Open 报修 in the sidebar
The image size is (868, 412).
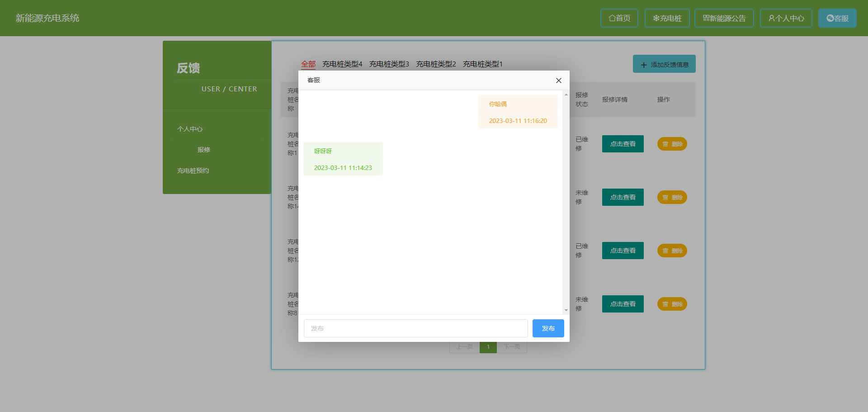tap(204, 150)
